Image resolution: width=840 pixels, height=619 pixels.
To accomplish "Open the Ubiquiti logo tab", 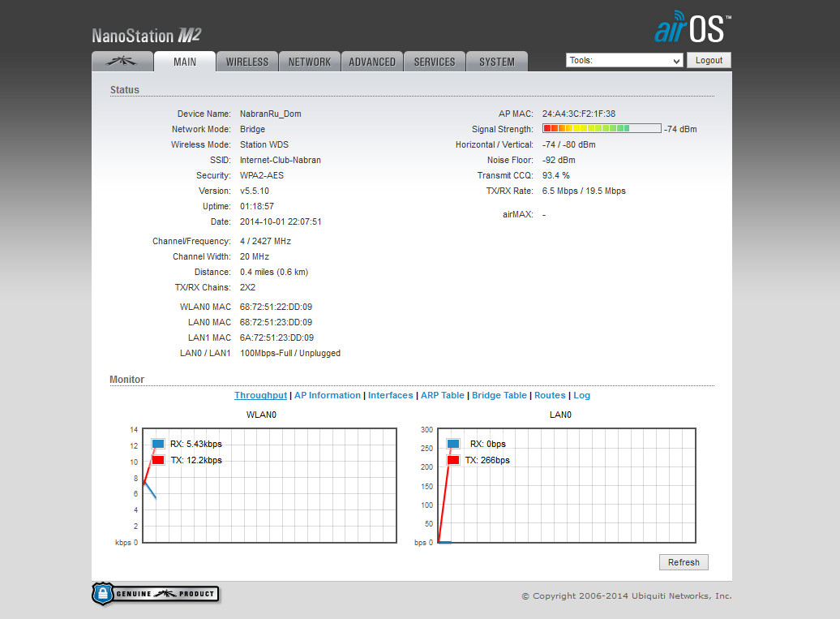I will tap(122, 62).
